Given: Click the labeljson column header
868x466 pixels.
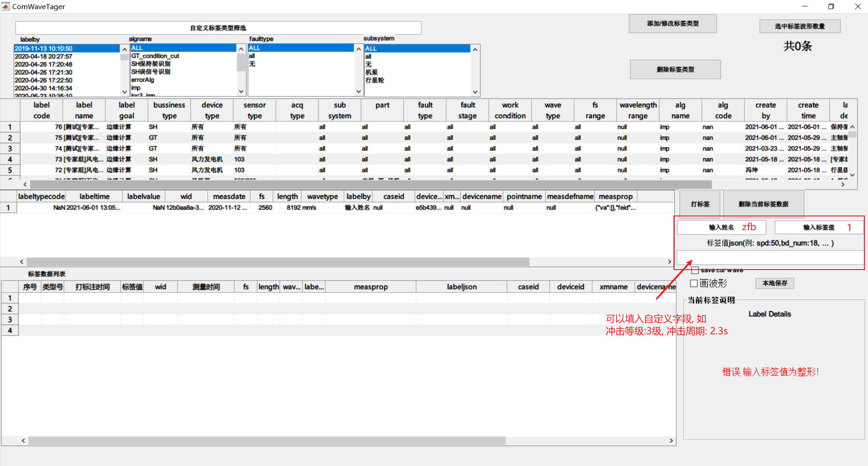Looking at the screenshot, I should pos(462,287).
